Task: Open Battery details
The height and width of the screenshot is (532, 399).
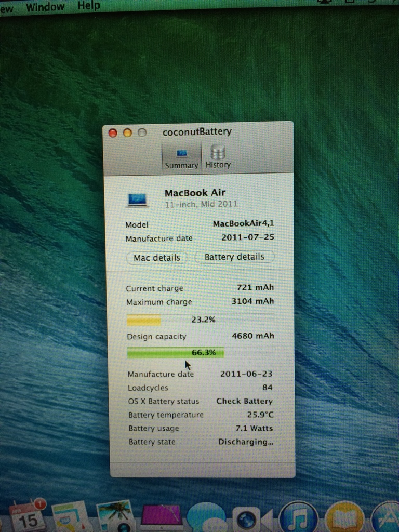Action: point(234,257)
